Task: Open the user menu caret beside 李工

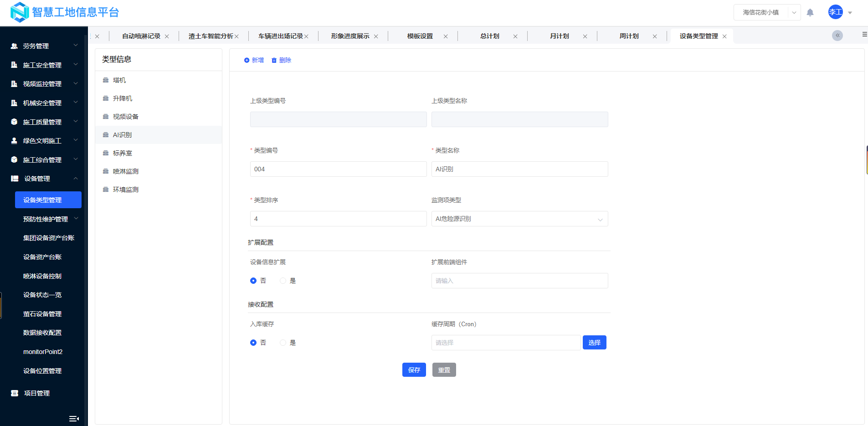Action: pyautogui.click(x=850, y=13)
